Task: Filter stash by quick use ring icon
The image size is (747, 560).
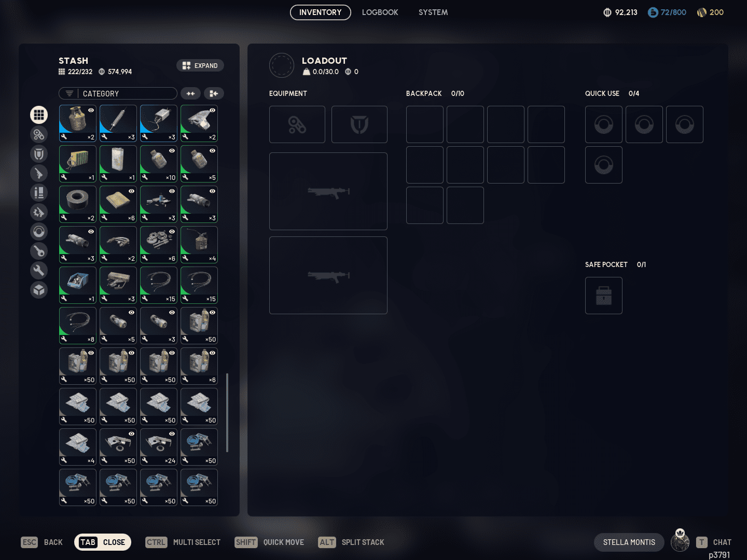Action: [39, 232]
